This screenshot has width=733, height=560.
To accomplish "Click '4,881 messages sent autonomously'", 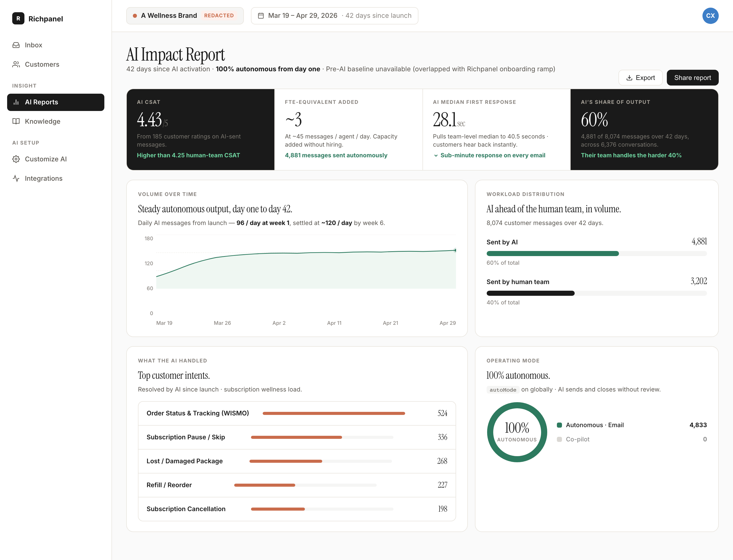I will coord(336,155).
